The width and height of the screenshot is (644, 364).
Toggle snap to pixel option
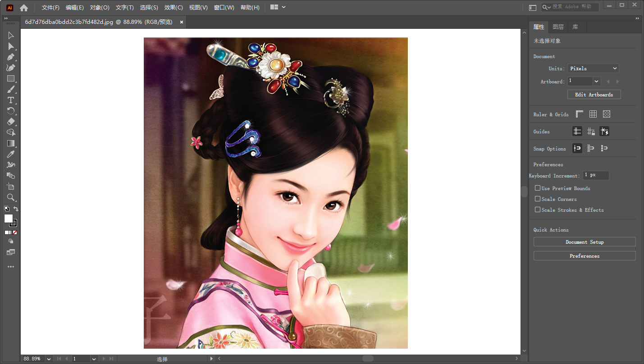604,148
